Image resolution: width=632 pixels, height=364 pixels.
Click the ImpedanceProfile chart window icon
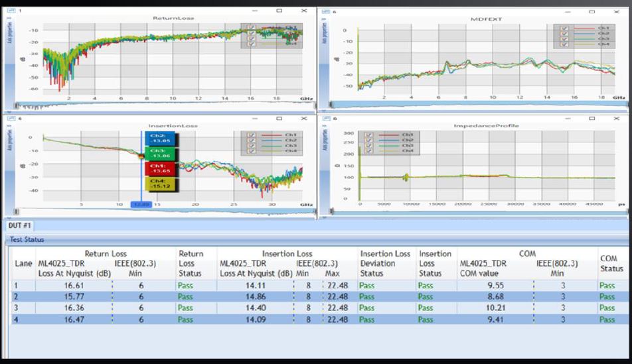(x=327, y=119)
